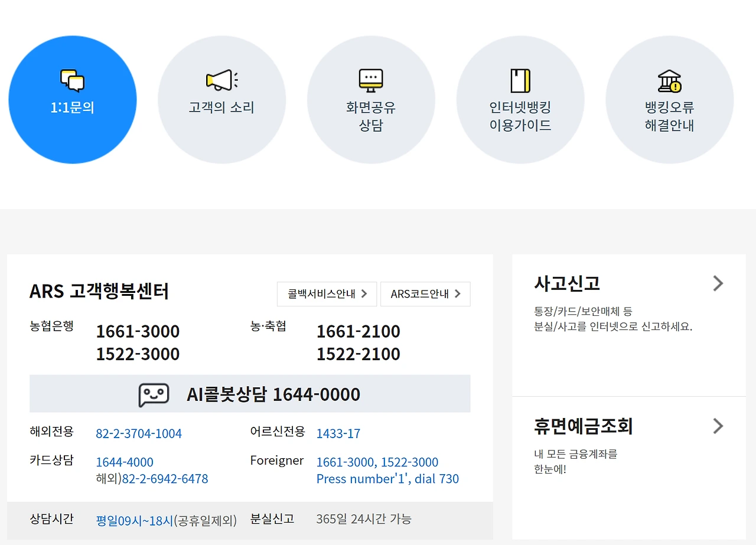The image size is (756, 545).
Task: Select 농협은행 number 1661-3000
Action: [138, 331]
